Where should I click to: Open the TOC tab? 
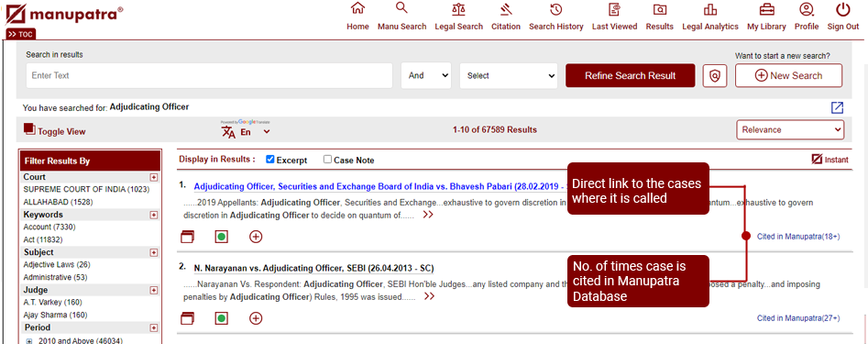21,34
